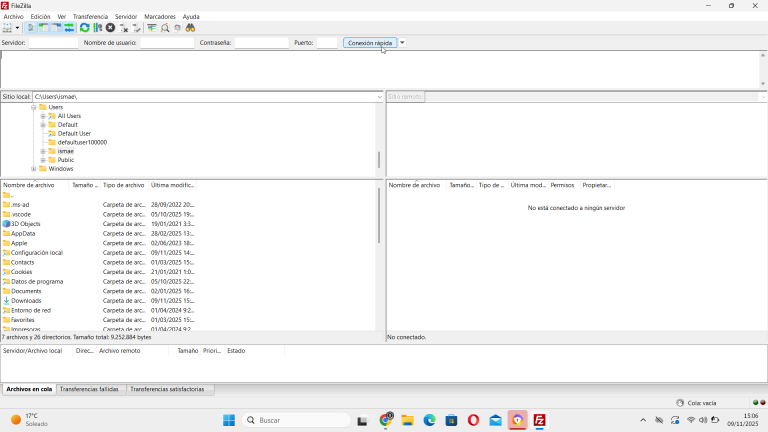Click the Downloads folder in local list
The height and width of the screenshot is (432, 768).
[26, 301]
